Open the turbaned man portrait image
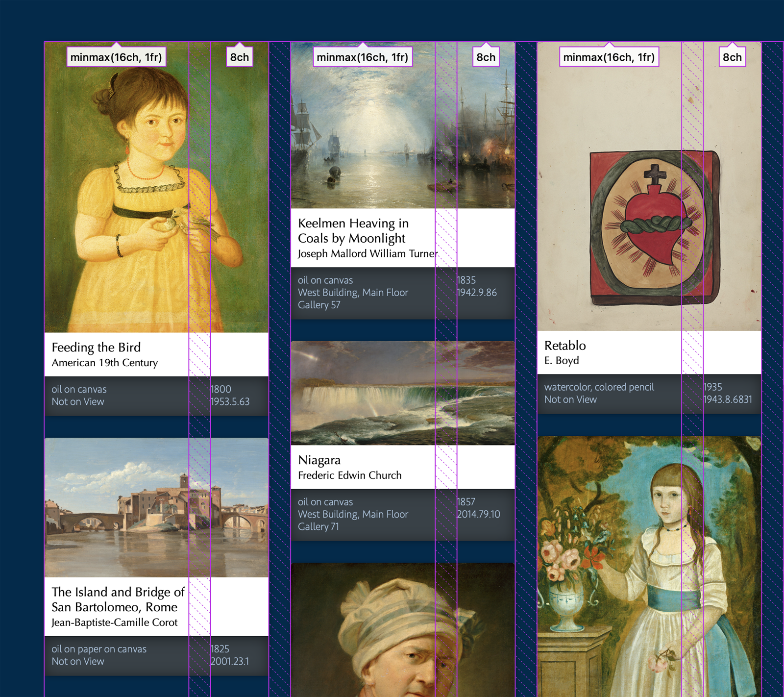Image resolution: width=784 pixels, height=697 pixels. coord(403,630)
